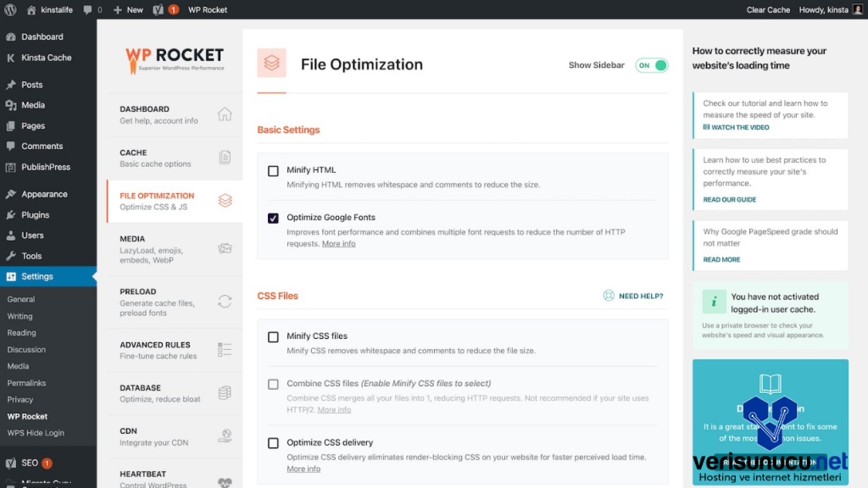Click the Database stack icon in WP Rocket menu

[225, 393]
